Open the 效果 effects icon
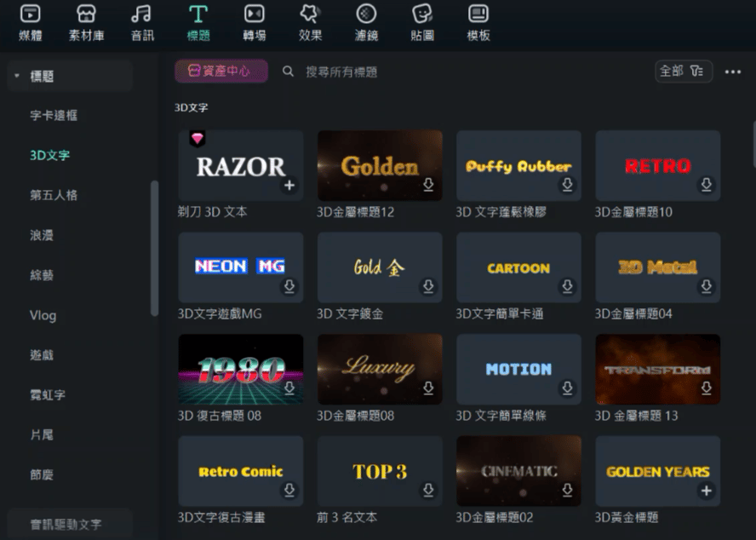This screenshot has height=540, width=756. [310, 22]
